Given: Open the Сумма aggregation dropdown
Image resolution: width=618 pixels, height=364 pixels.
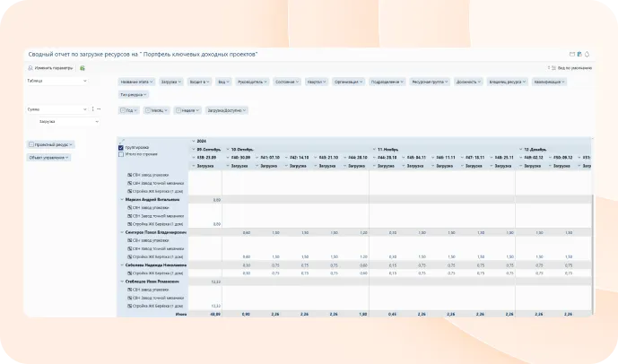Looking at the screenshot, I should click(57, 109).
